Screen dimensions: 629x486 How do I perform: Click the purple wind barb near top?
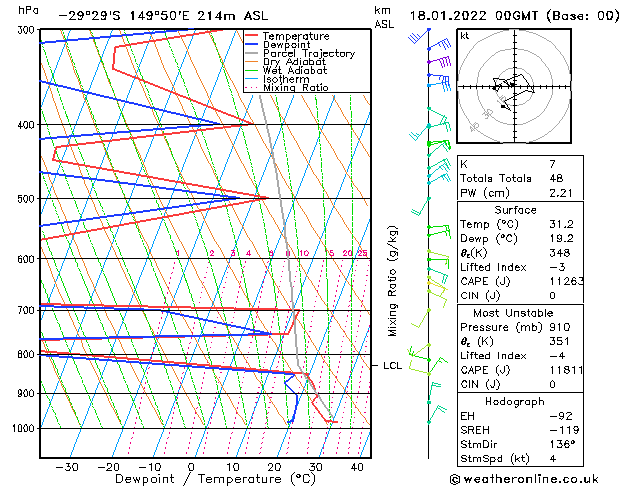pos(439,62)
